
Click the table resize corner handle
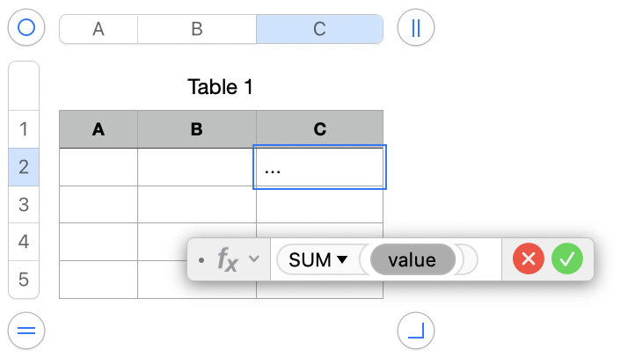coord(416,331)
